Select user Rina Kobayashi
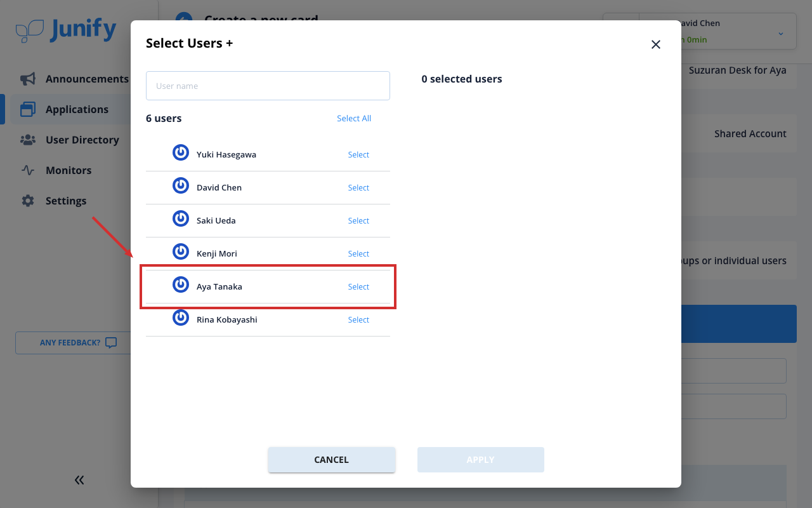 point(358,320)
